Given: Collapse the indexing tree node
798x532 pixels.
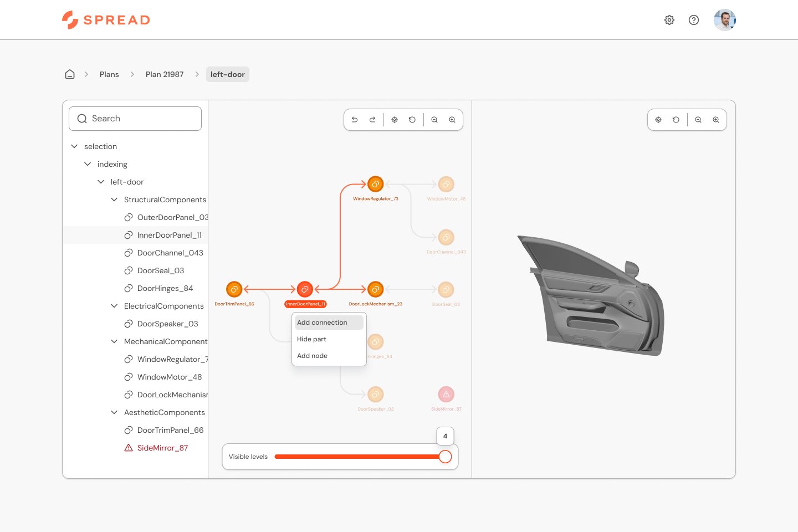Looking at the screenshot, I should pyautogui.click(x=88, y=164).
